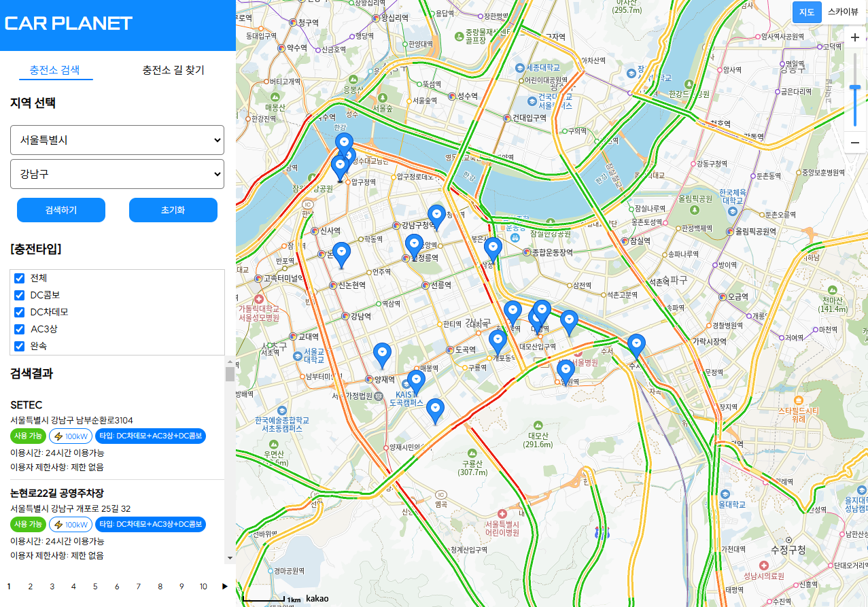Viewport: 868px width, 607px height.
Task: Open the 논현로22길 공영주차장 result title
Action: (57, 493)
